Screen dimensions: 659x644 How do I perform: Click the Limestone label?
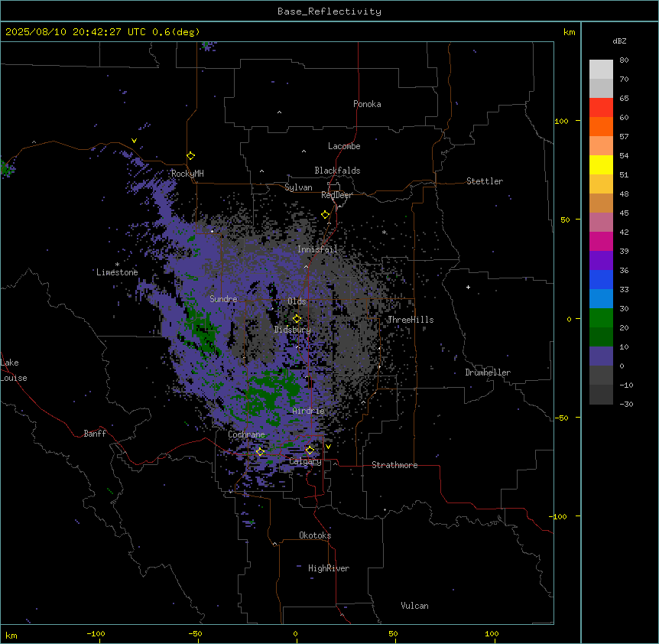tap(117, 272)
